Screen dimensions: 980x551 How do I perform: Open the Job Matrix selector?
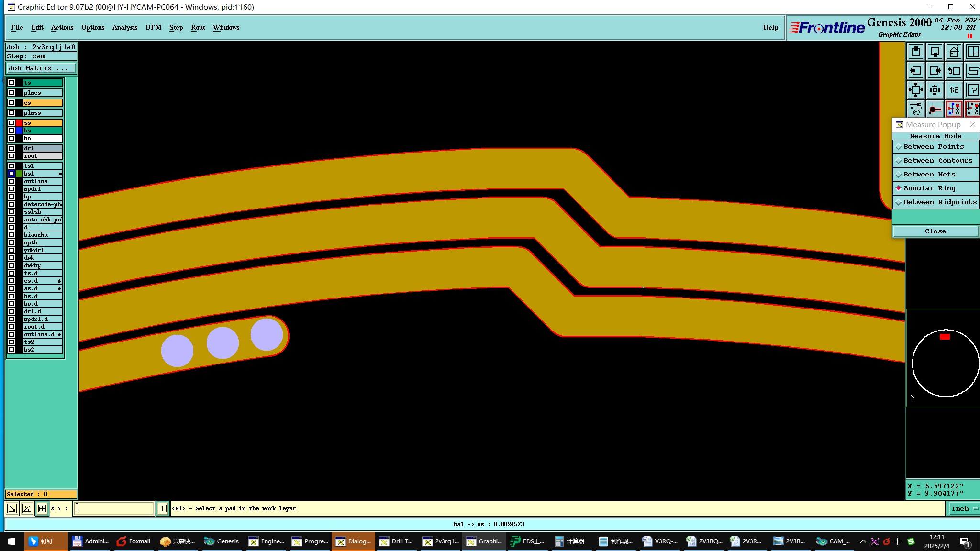pos(41,68)
